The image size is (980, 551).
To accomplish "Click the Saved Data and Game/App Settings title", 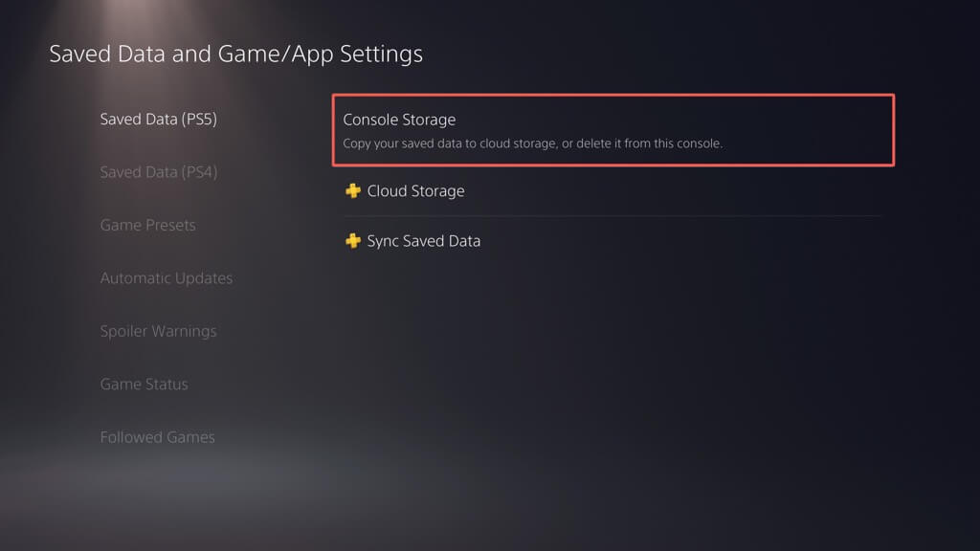I will click(x=235, y=54).
